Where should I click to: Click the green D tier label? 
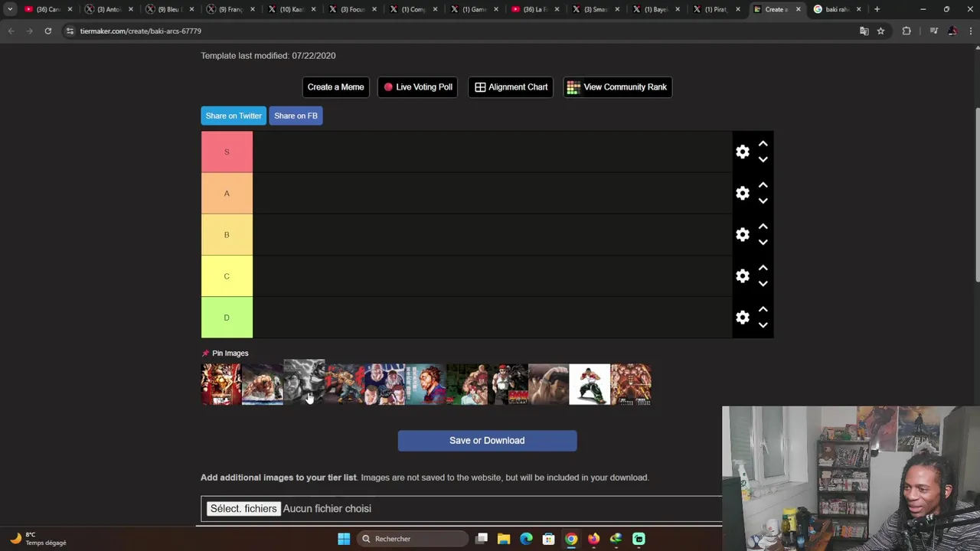pyautogui.click(x=227, y=317)
